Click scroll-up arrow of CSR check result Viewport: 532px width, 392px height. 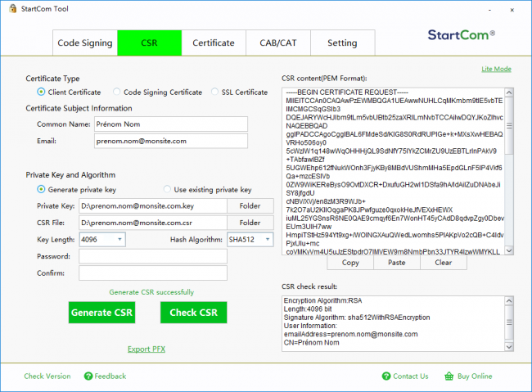pos(509,300)
